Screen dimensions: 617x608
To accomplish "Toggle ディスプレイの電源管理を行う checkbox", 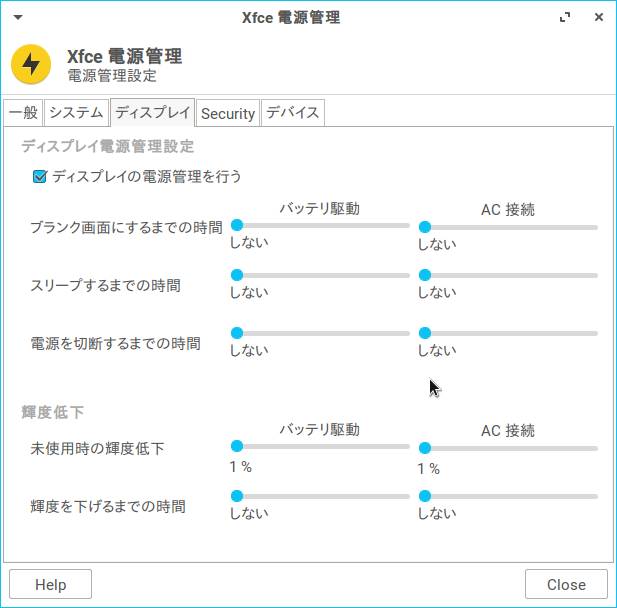I will tap(40, 177).
